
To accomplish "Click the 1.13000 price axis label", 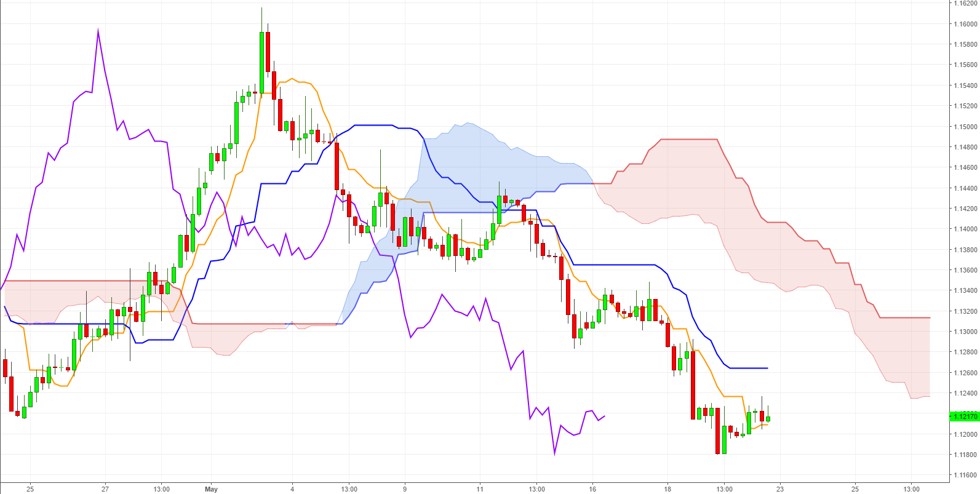I will click(x=965, y=332).
